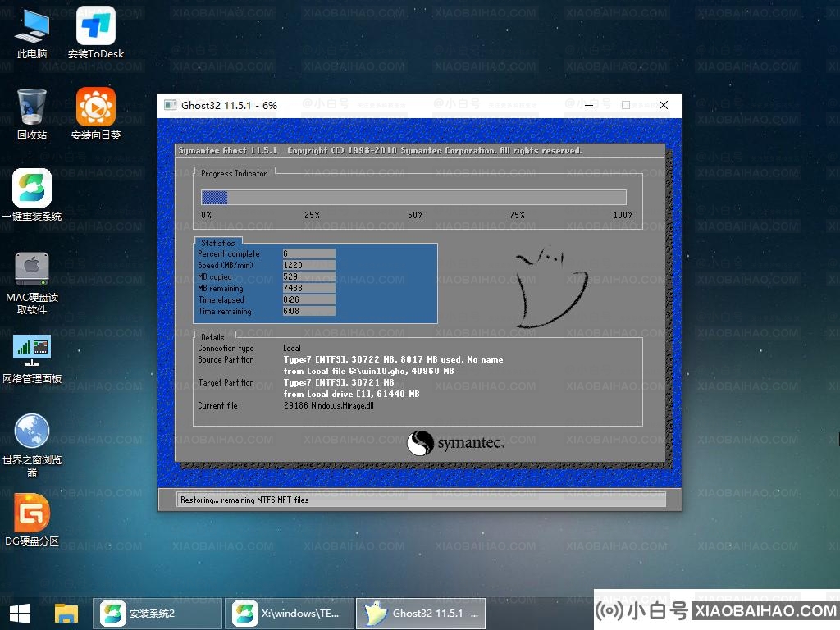Select the Ghost32 11.5.1 taskbar button
The height and width of the screenshot is (630, 840).
[421, 613]
